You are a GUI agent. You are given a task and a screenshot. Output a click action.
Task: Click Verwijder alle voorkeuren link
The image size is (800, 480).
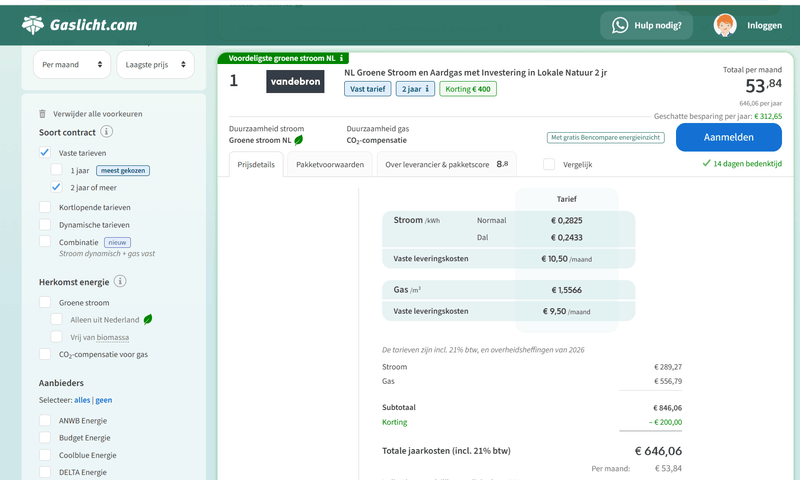coord(97,114)
